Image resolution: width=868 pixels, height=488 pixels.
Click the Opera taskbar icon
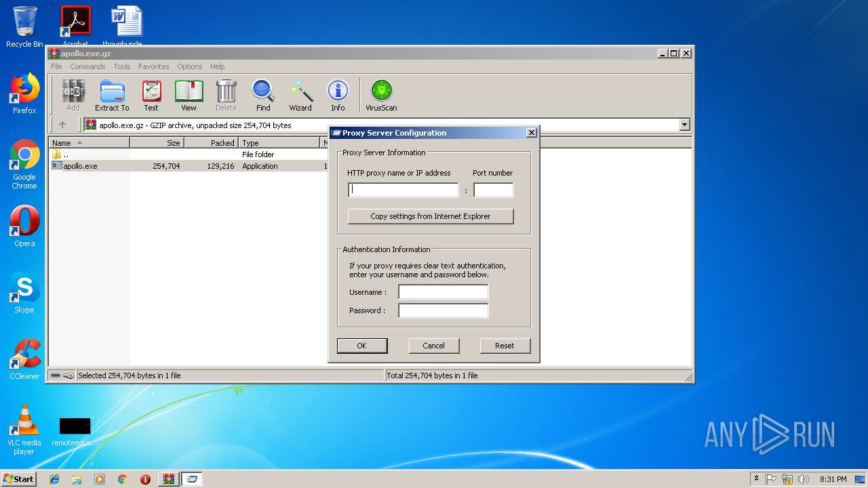(145, 479)
